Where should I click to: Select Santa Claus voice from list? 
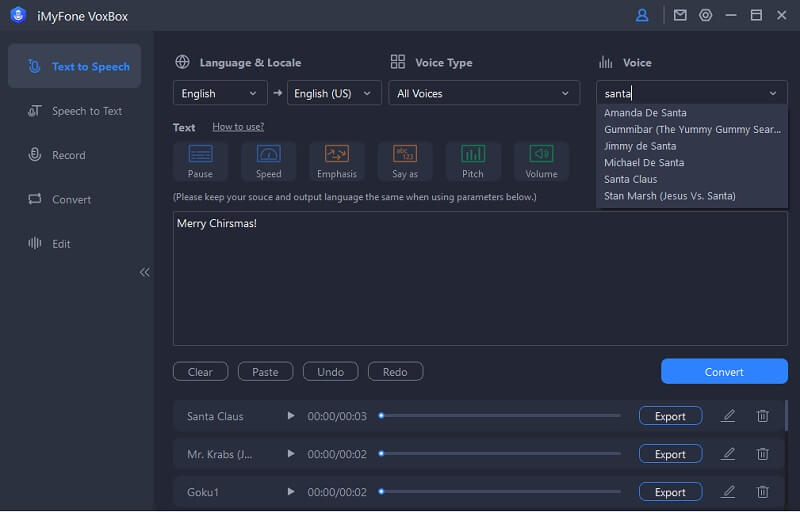point(691,180)
